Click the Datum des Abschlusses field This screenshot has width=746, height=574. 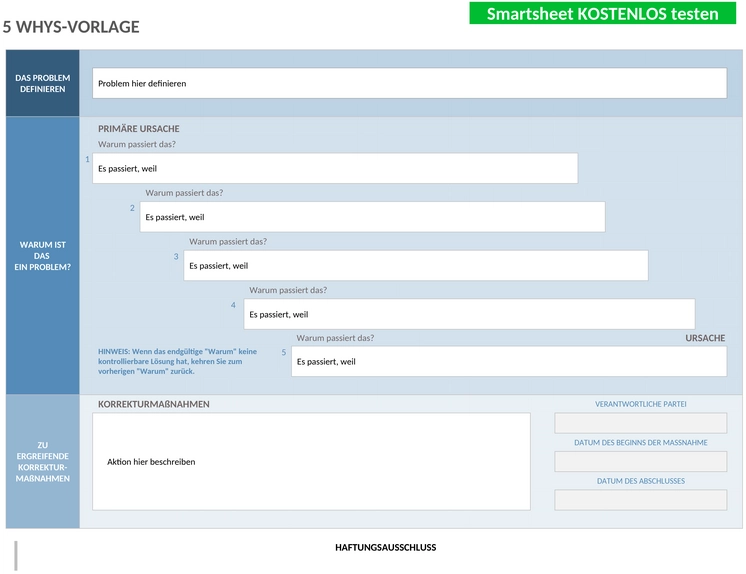(x=640, y=500)
